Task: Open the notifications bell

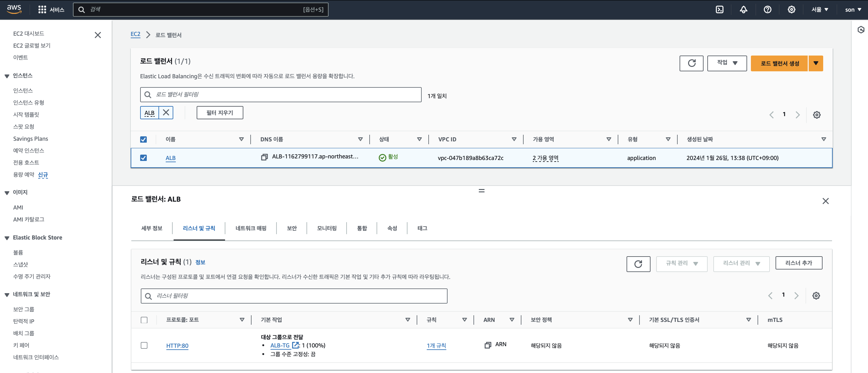Action: tap(743, 9)
